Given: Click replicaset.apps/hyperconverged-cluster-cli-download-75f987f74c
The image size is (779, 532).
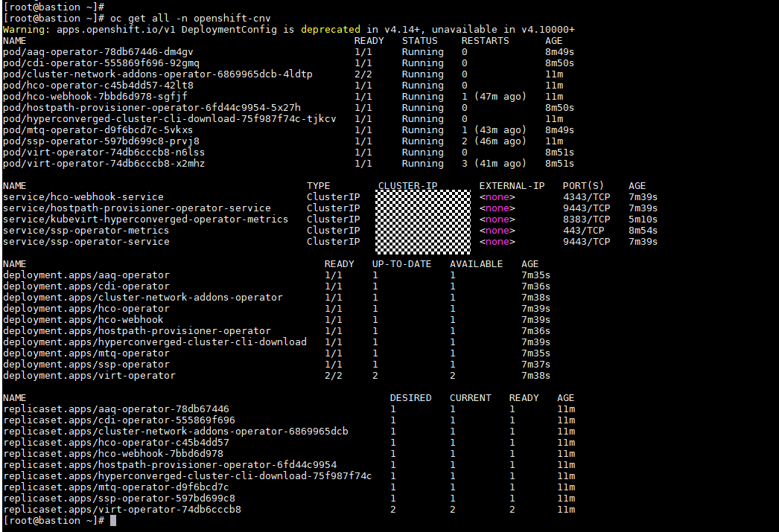Looking at the screenshot, I should (187, 476).
